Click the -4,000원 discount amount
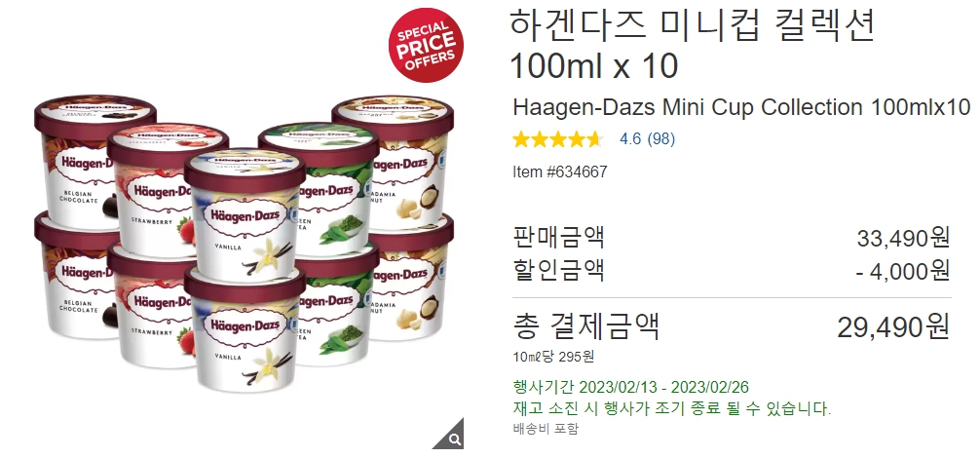This screenshot has height=458, width=980. tap(902, 271)
